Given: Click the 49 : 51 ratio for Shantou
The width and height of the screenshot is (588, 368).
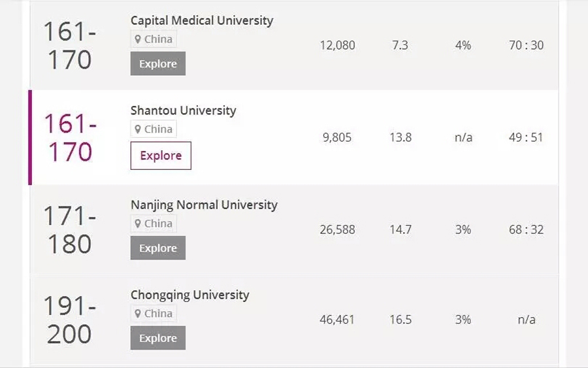Looking at the screenshot, I should coord(526,137).
